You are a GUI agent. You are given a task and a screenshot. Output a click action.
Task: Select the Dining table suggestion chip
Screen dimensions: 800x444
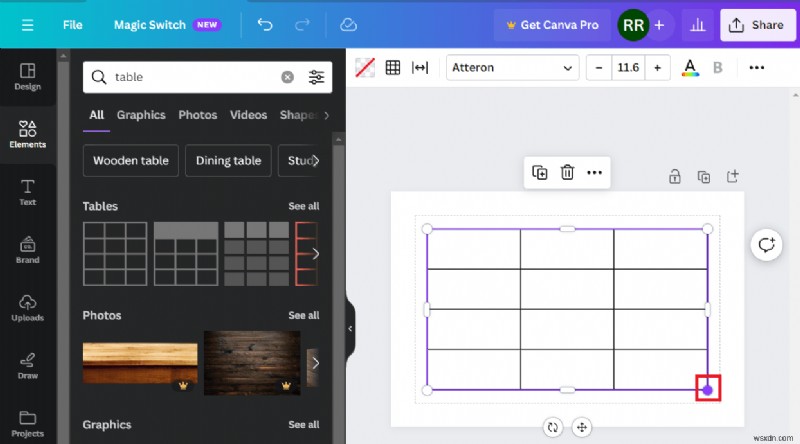[228, 161]
